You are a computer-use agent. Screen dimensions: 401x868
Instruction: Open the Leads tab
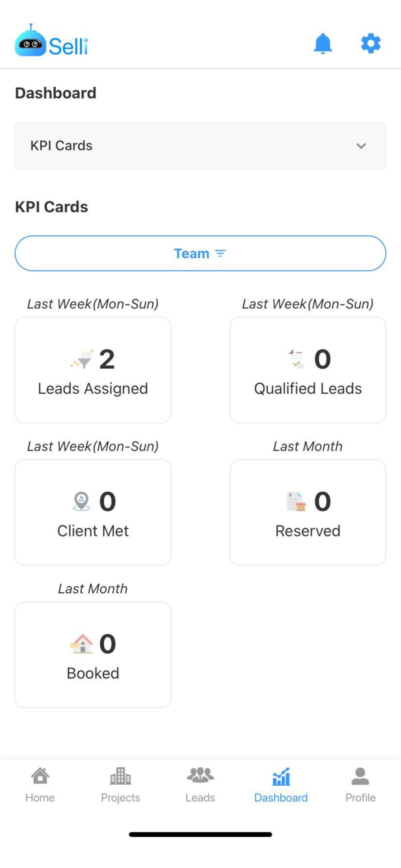200,785
